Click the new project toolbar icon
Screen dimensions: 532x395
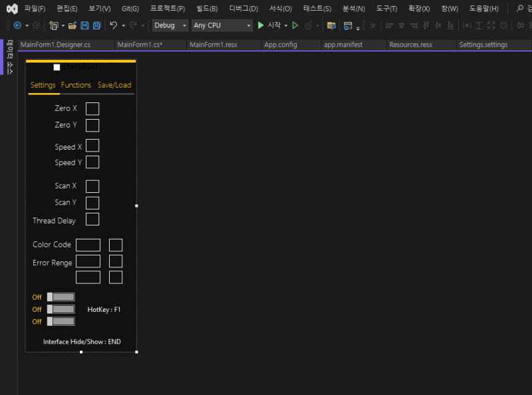tap(54, 25)
